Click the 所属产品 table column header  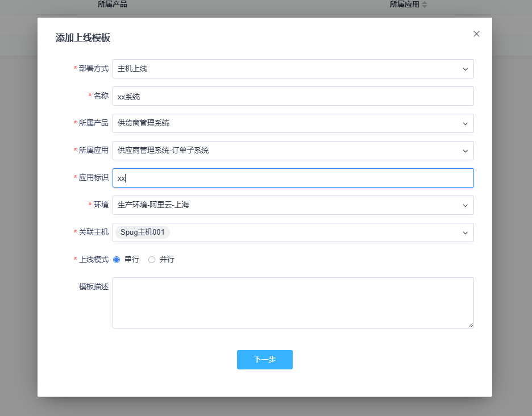(113, 5)
